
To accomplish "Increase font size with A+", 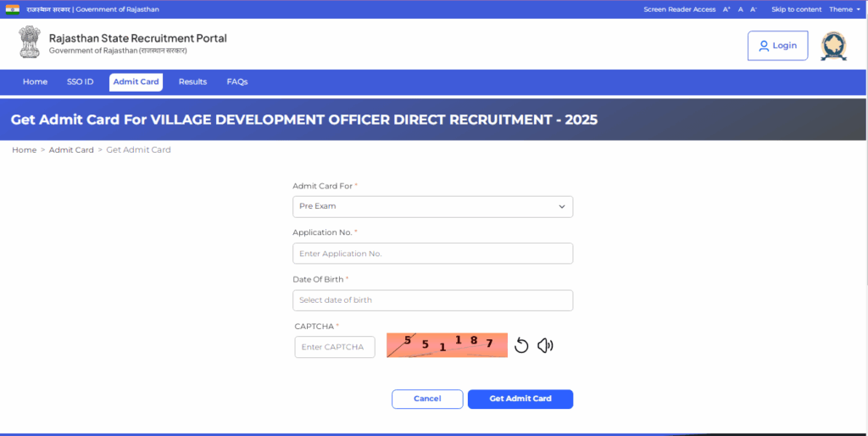I will click(x=726, y=9).
